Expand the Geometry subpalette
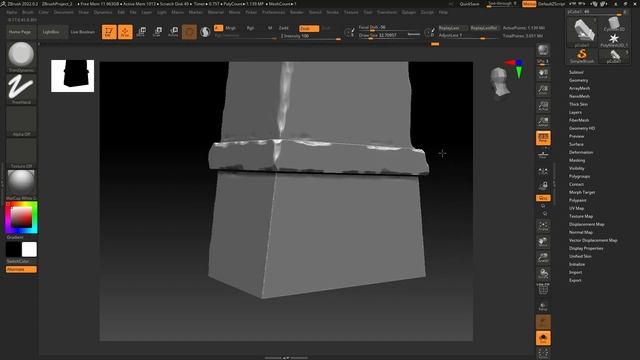The height and width of the screenshot is (360, 640). click(578, 80)
